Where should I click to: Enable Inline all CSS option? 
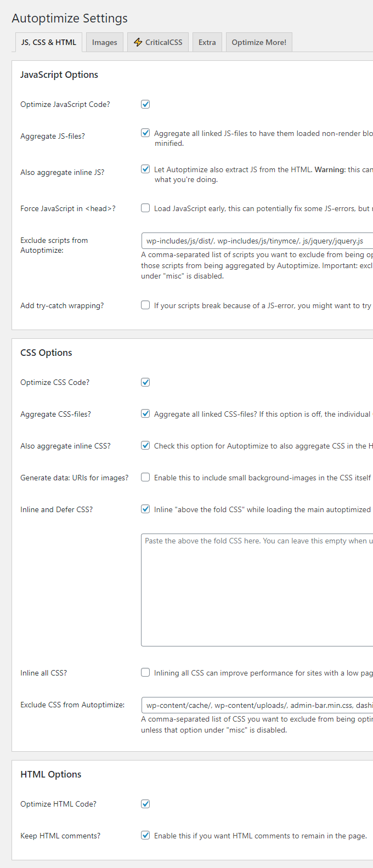coord(145,672)
